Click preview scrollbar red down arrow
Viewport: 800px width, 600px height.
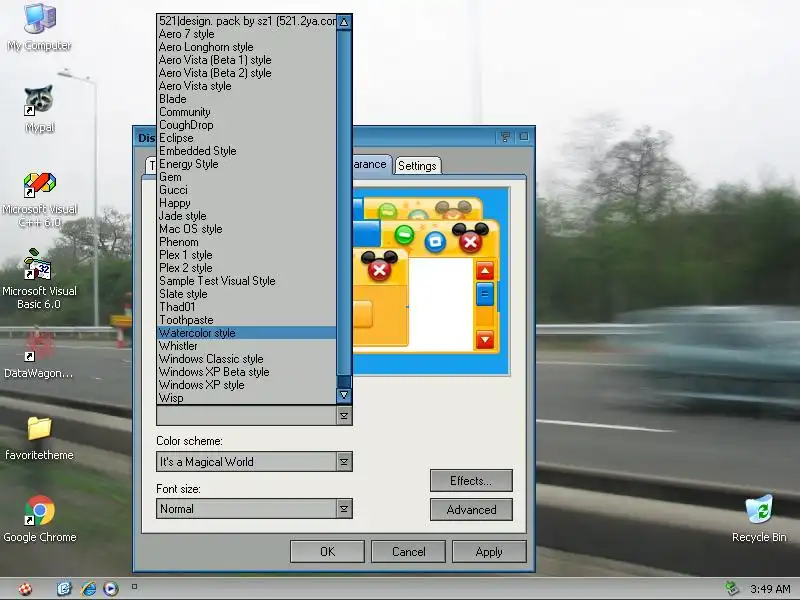pyautogui.click(x=485, y=339)
